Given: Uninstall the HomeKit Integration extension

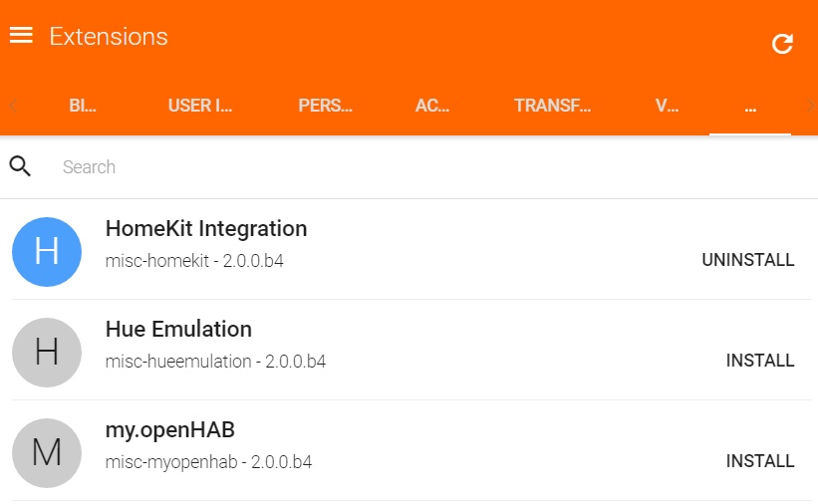Looking at the screenshot, I should pyautogui.click(x=748, y=259).
